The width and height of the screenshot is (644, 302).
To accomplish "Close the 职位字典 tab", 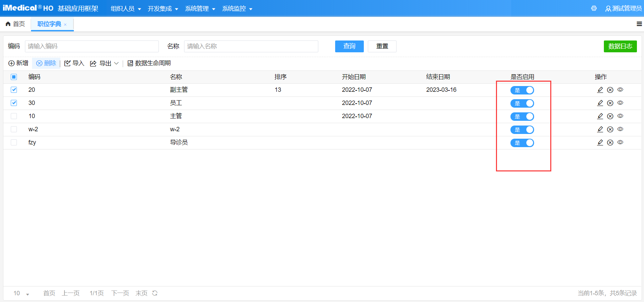I will [x=65, y=25].
